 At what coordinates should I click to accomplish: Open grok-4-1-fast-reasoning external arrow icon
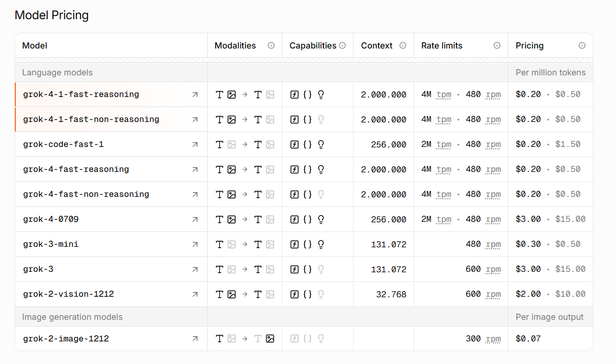pyautogui.click(x=195, y=95)
